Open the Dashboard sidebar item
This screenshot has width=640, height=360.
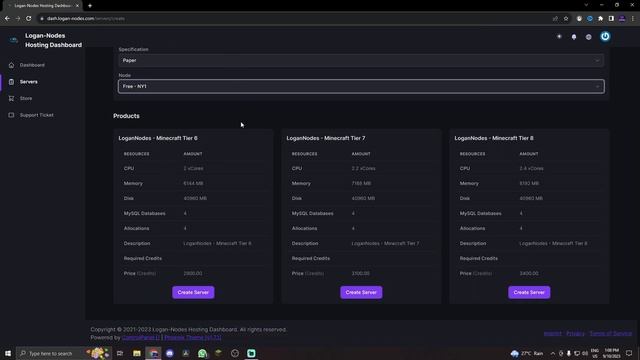(x=32, y=65)
